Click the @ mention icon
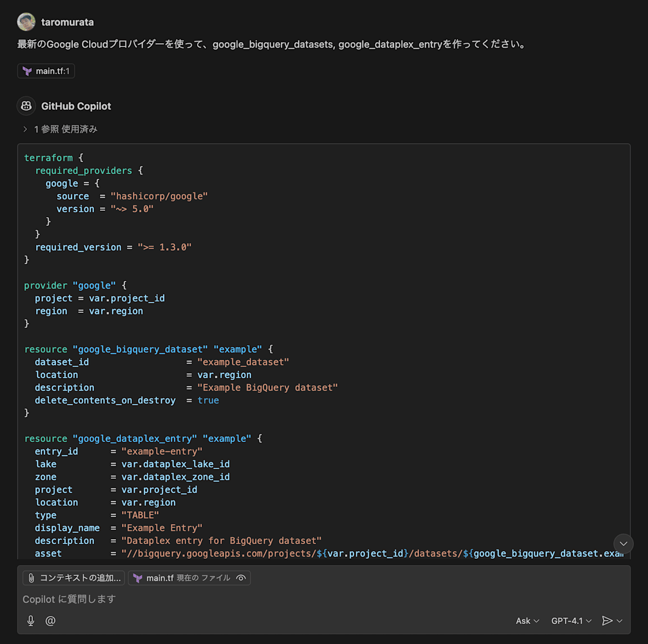 (x=50, y=621)
